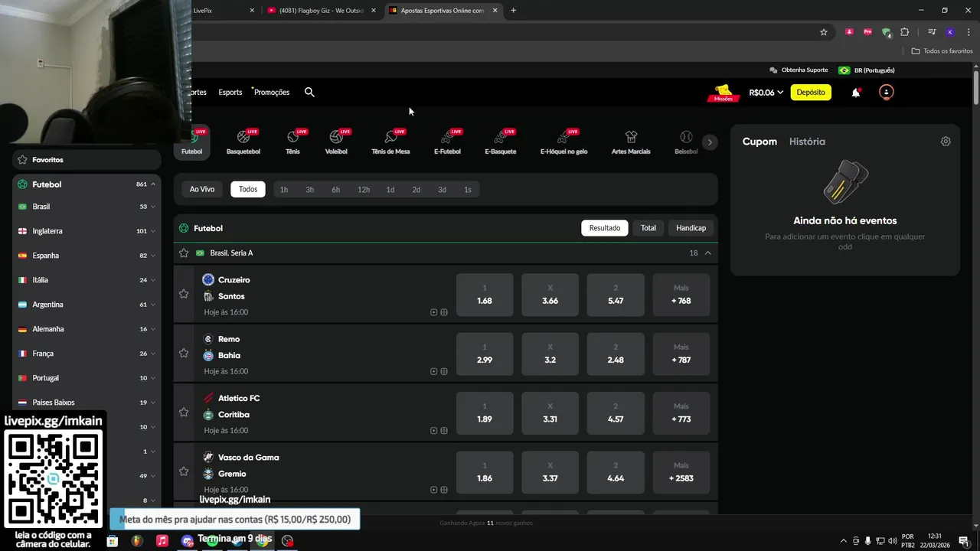
Task: Select E-Basquete sport icon
Action: [x=500, y=142]
